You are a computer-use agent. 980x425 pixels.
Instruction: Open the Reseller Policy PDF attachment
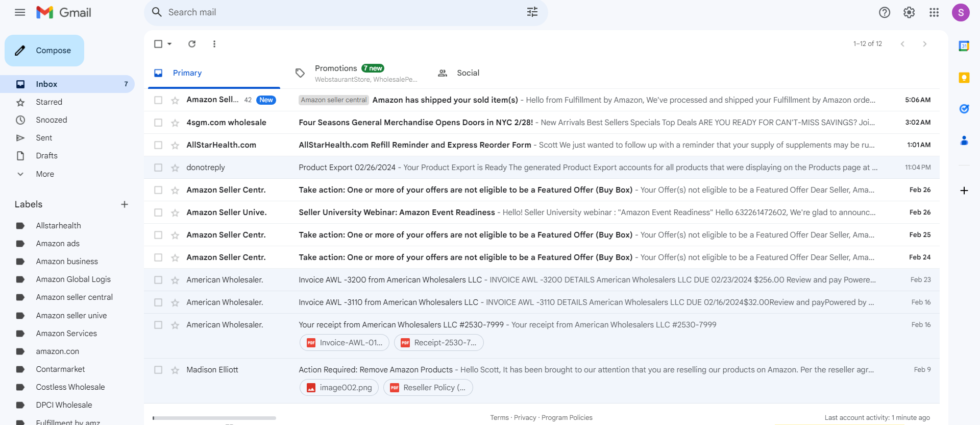click(428, 388)
